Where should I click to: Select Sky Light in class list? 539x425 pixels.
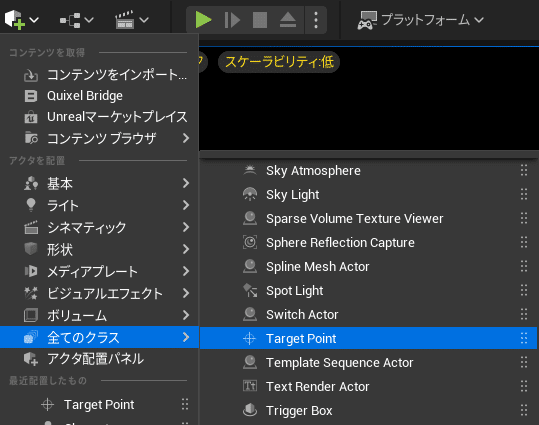point(368,195)
